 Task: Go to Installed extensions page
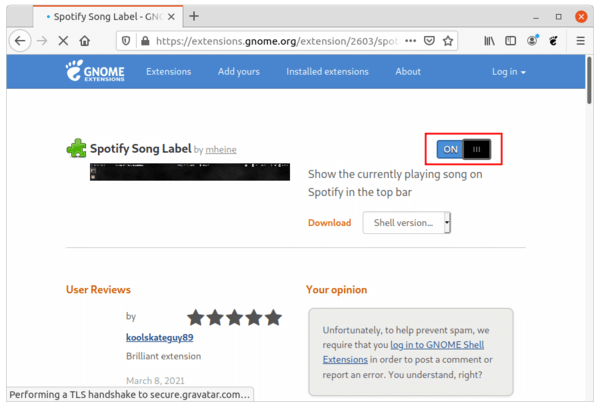327,72
